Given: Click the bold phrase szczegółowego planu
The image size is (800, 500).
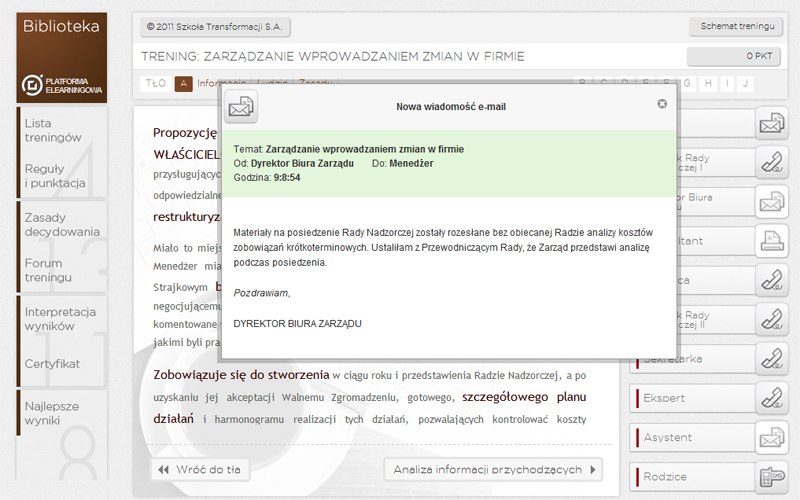Looking at the screenshot, I should tap(524, 397).
